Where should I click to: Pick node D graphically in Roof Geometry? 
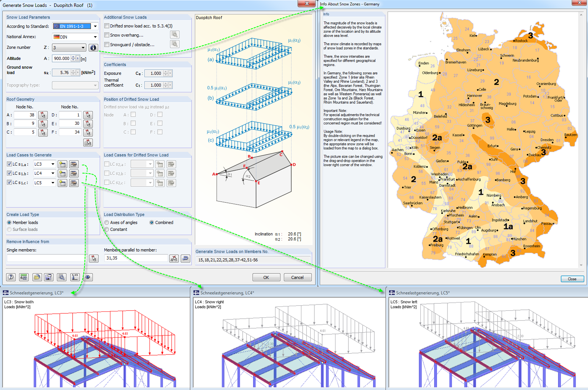[88, 115]
